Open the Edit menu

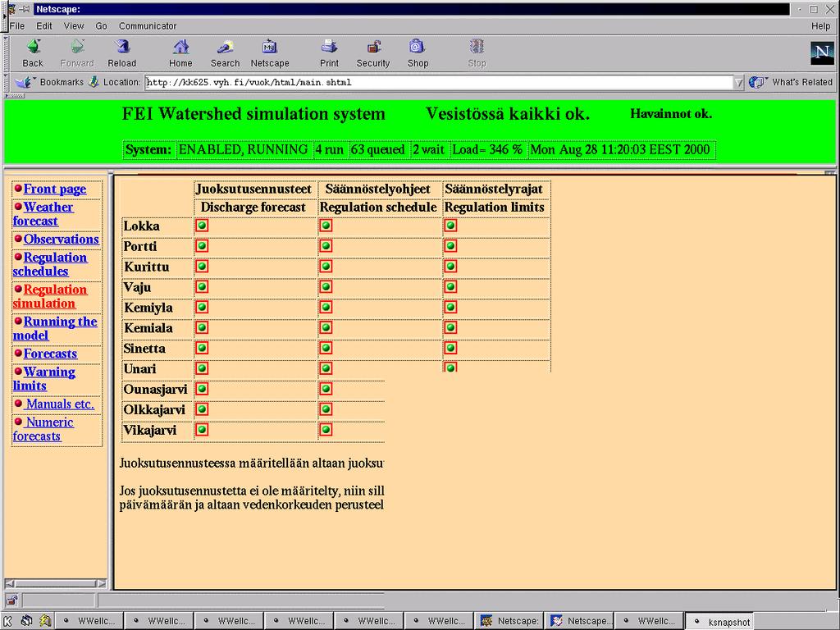(x=44, y=25)
